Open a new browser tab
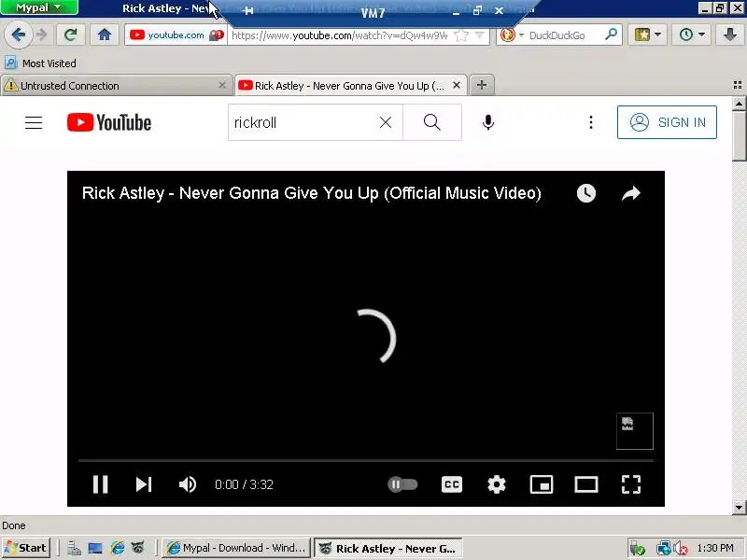The width and height of the screenshot is (747, 560). tap(482, 85)
